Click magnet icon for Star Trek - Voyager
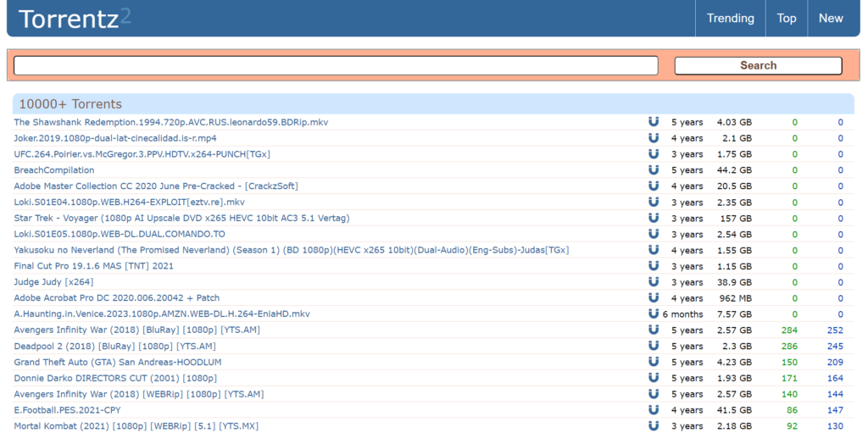The width and height of the screenshot is (868, 433). (x=654, y=218)
